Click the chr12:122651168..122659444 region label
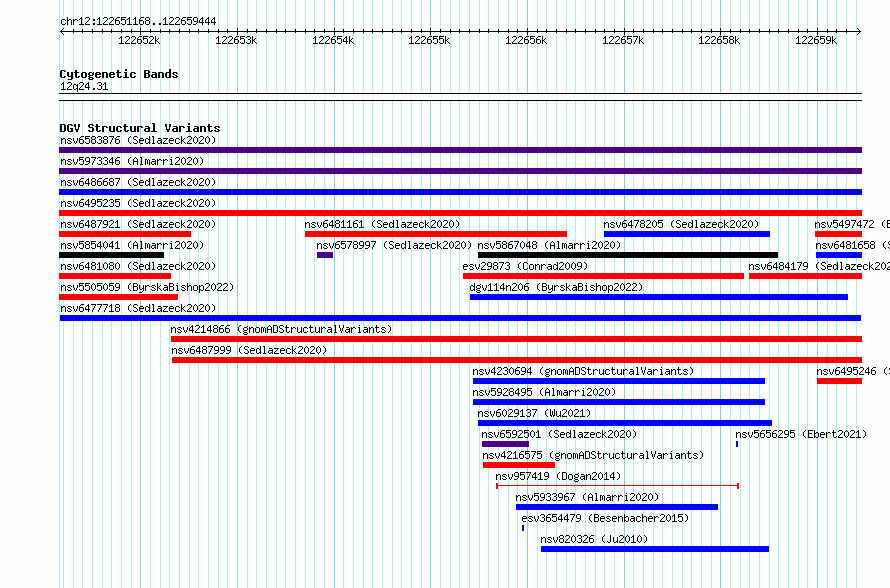 [x=138, y=22]
